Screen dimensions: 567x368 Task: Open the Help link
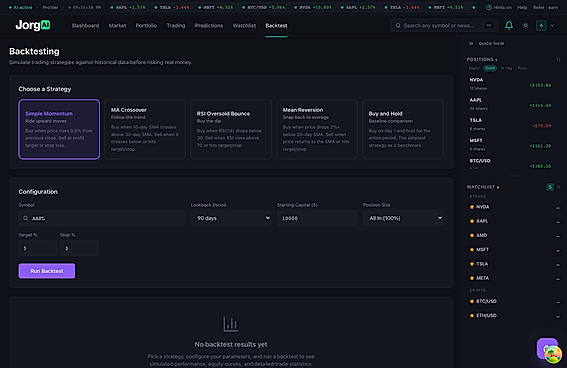pos(522,7)
